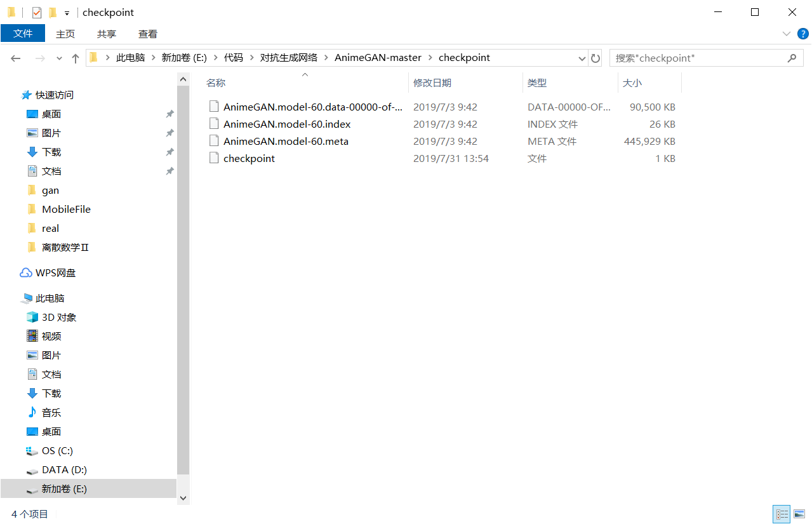Open the gan folder in sidebar

pos(50,190)
